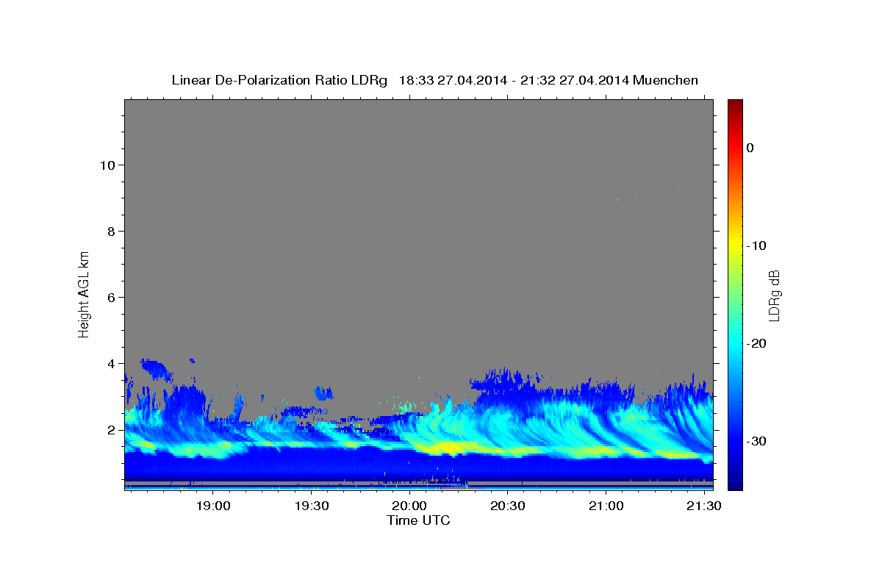Click the height axis "4" tick label
The image size is (882, 588).
[110, 363]
